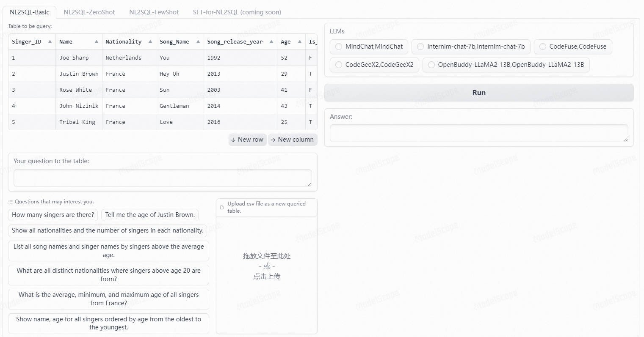Sort table by Singer_ID column arrow
The width and height of the screenshot is (644, 337).
pyautogui.click(x=50, y=41)
